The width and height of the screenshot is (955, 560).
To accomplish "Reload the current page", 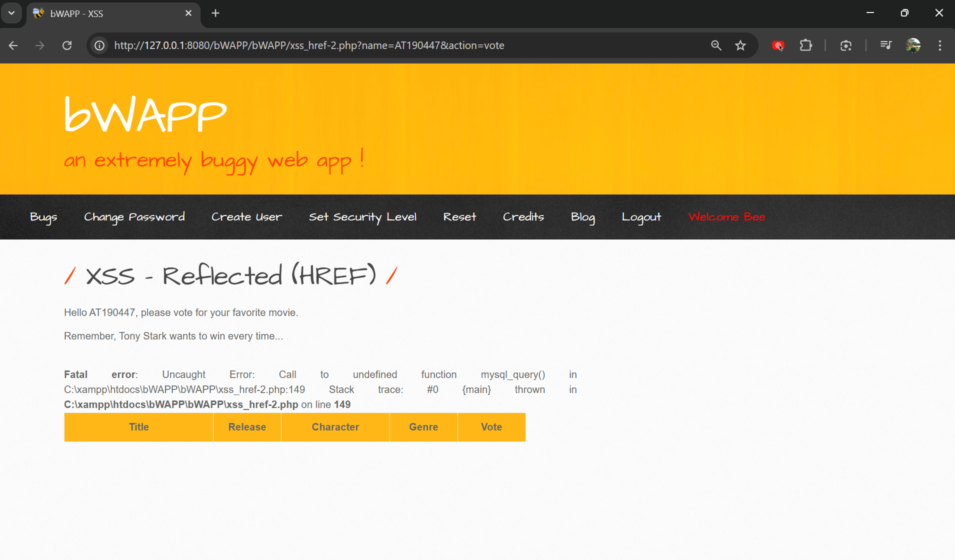I will 67,45.
